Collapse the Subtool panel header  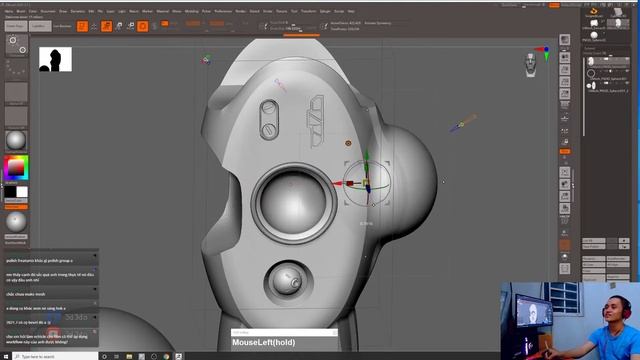(589, 48)
